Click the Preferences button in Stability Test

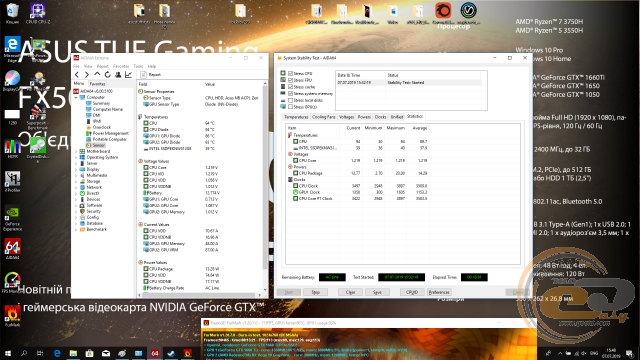439,292
